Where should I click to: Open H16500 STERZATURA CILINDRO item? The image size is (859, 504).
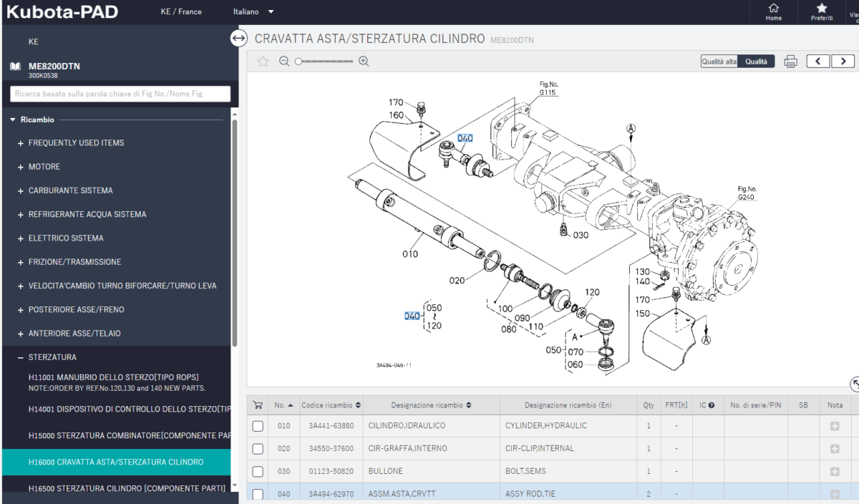(x=126, y=488)
